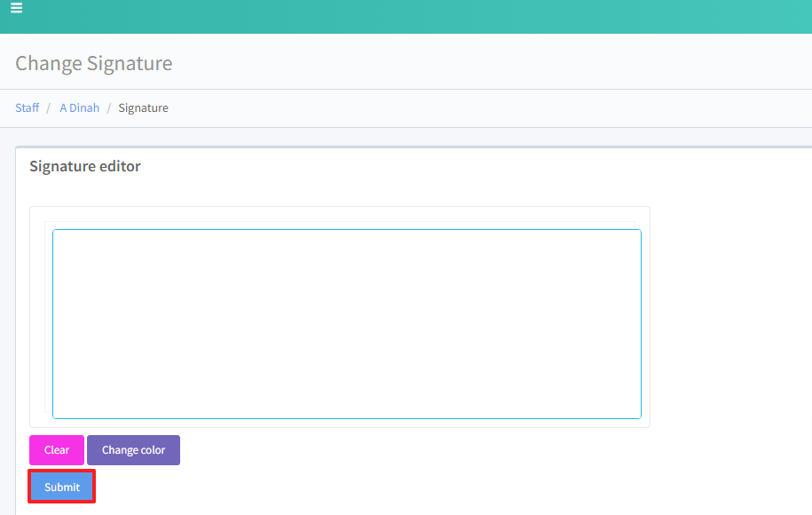This screenshot has width=812, height=515.
Task: Erase the drawing using Clear
Action: pos(57,450)
